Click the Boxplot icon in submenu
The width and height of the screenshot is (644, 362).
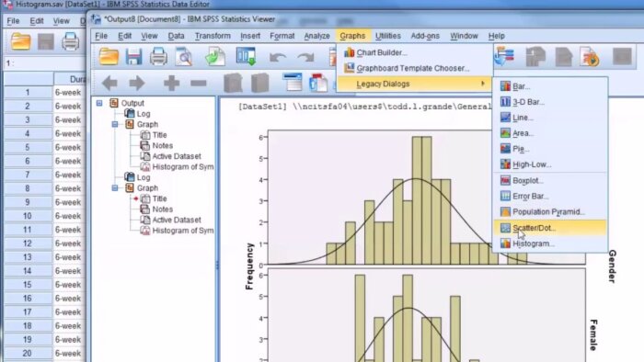pos(505,180)
